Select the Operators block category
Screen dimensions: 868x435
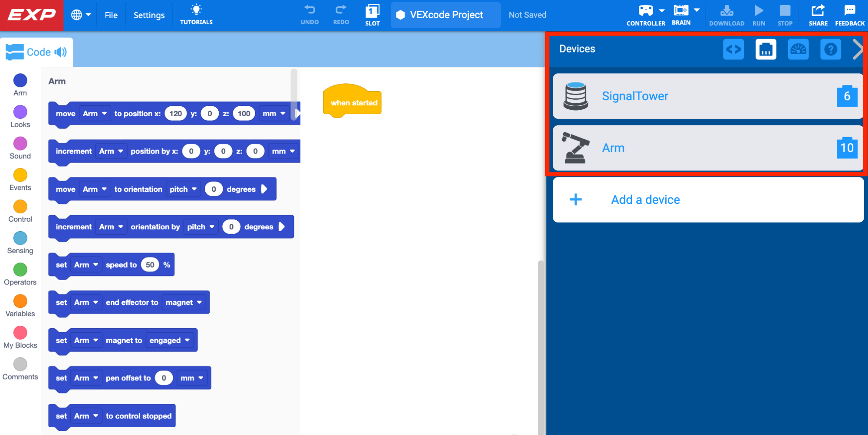coord(20,275)
